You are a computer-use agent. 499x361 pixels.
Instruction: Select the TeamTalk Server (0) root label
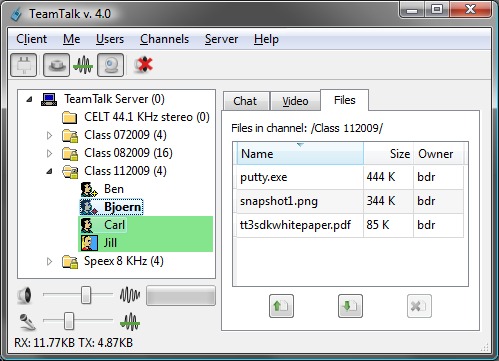click(x=114, y=99)
